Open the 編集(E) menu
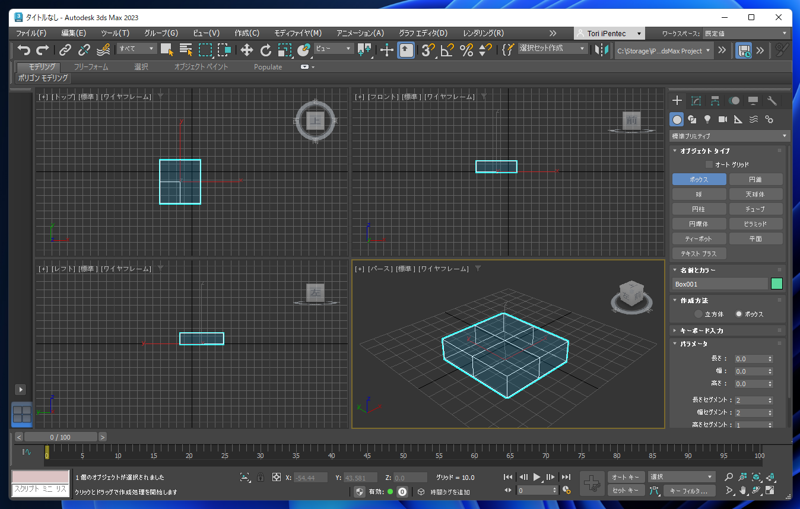This screenshot has width=800, height=509. pos(74,33)
